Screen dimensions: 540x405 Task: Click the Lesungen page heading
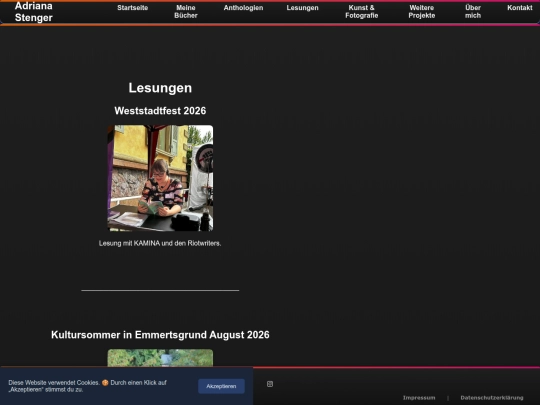pos(160,88)
